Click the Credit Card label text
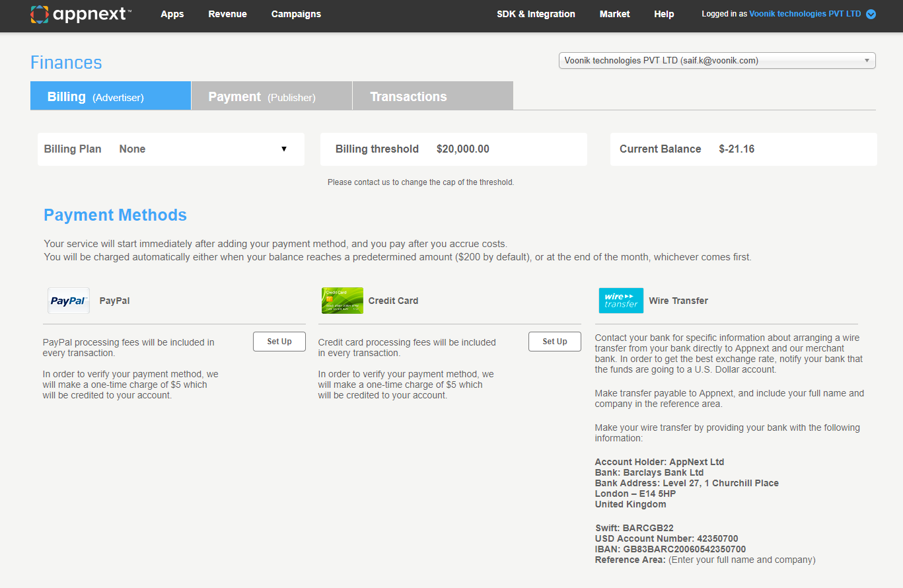 coord(393,301)
